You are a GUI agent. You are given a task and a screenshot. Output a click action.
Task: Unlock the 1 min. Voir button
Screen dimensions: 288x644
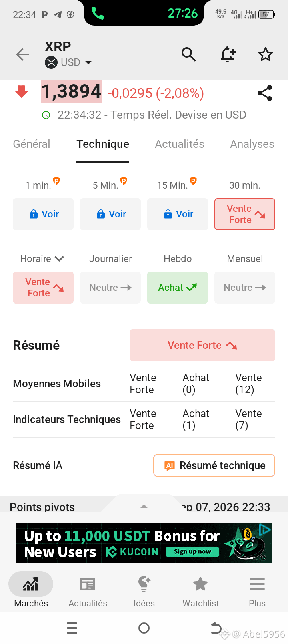[43, 214]
